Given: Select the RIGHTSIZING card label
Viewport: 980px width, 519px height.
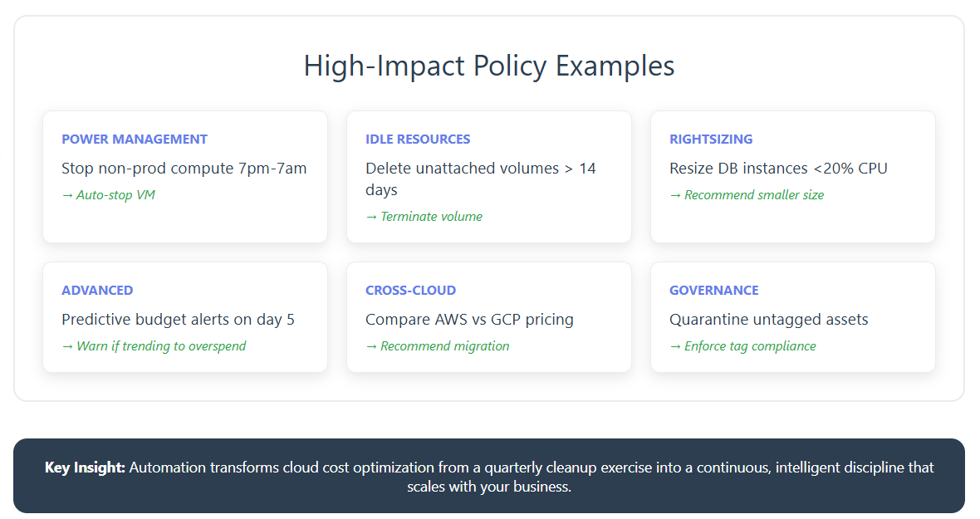Looking at the screenshot, I should click(711, 140).
